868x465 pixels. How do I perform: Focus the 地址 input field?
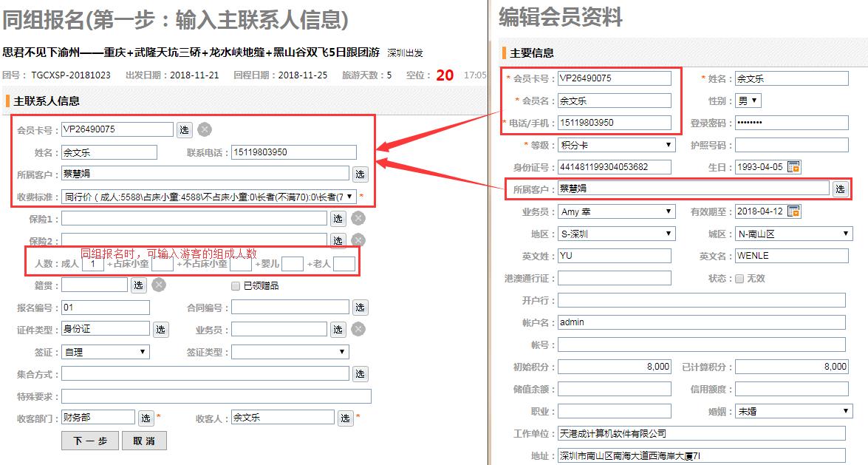[x=701, y=455]
